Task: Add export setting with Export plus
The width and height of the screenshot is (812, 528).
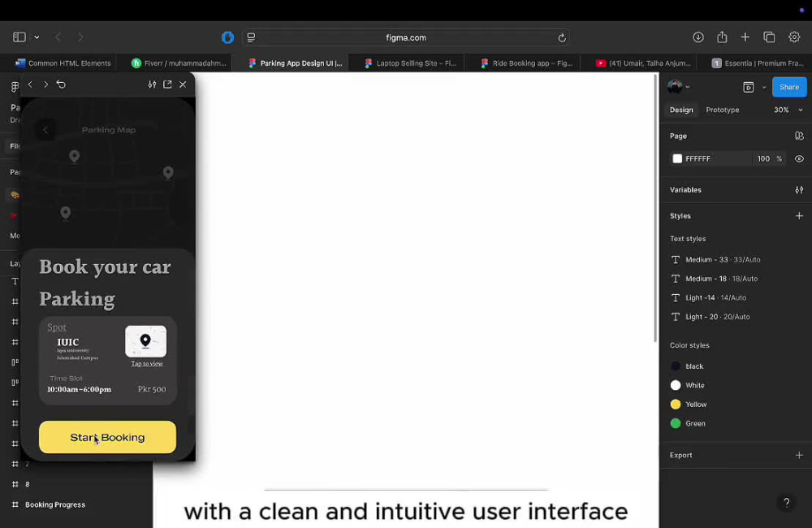Action: 799,455
